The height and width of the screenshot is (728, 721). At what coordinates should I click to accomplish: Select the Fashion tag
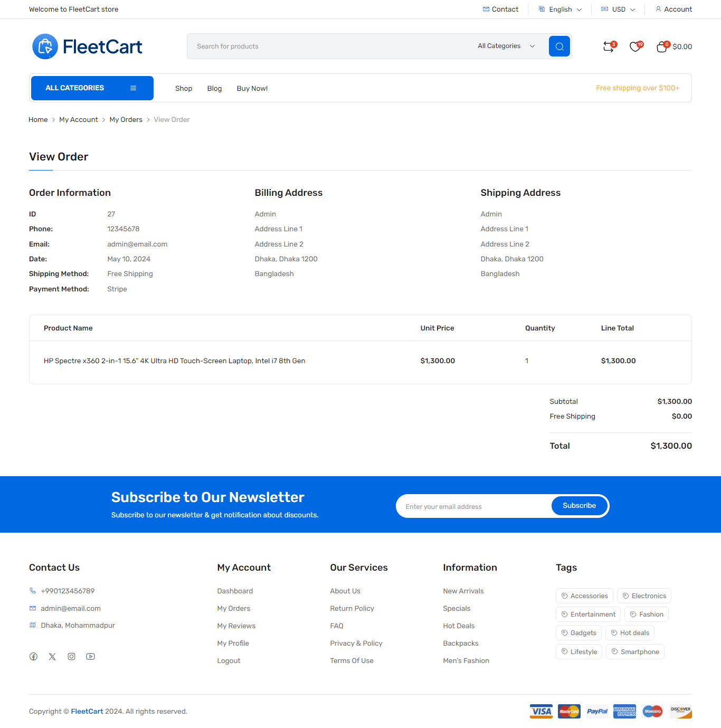[x=647, y=614]
